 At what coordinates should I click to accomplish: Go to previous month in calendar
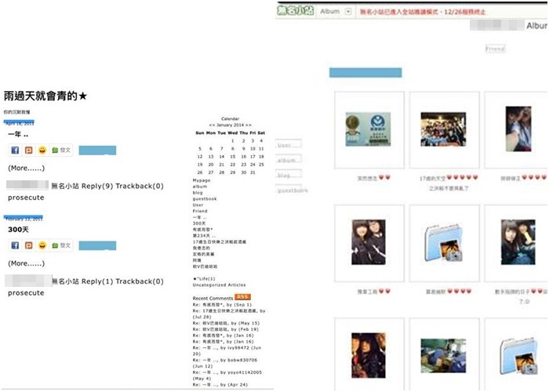[212, 125]
